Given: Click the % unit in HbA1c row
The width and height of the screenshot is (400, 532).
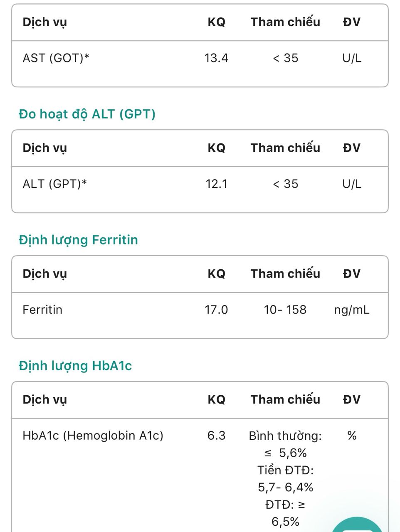Looking at the screenshot, I should click(x=352, y=436).
